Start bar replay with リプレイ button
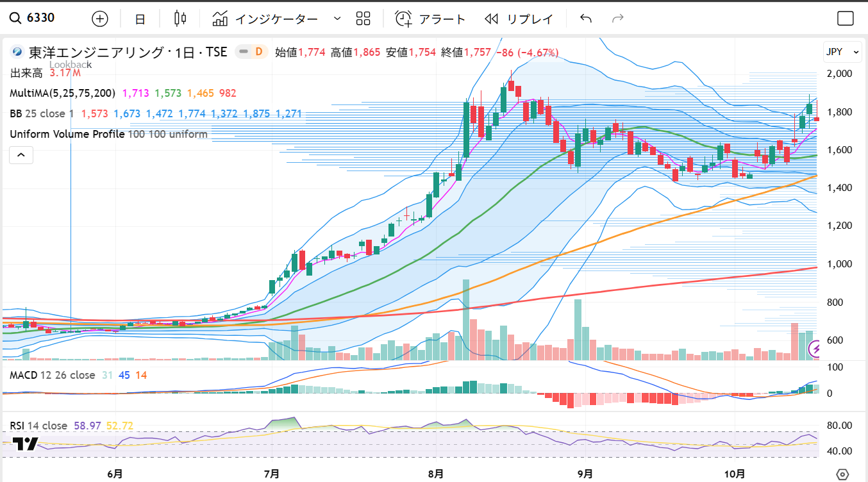Screen dimensions: 868x482 click(x=519, y=19)
